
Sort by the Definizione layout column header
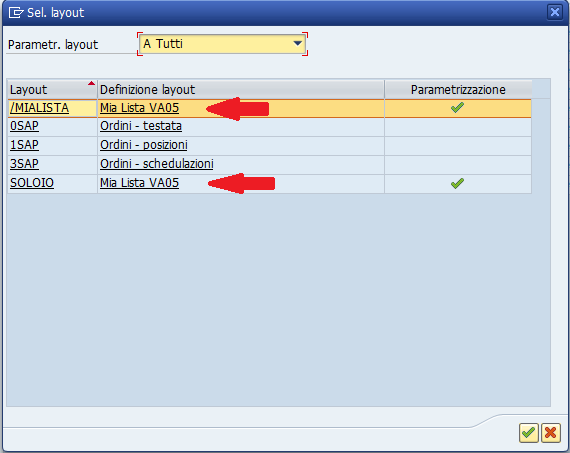coord(241,89)
